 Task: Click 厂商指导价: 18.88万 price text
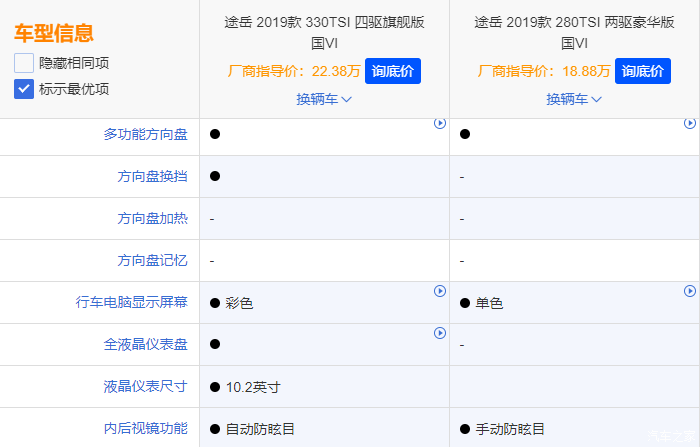544,71
